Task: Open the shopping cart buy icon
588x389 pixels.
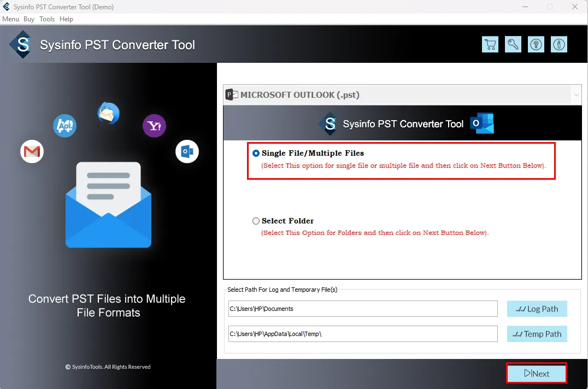Action: pos(490,45)
